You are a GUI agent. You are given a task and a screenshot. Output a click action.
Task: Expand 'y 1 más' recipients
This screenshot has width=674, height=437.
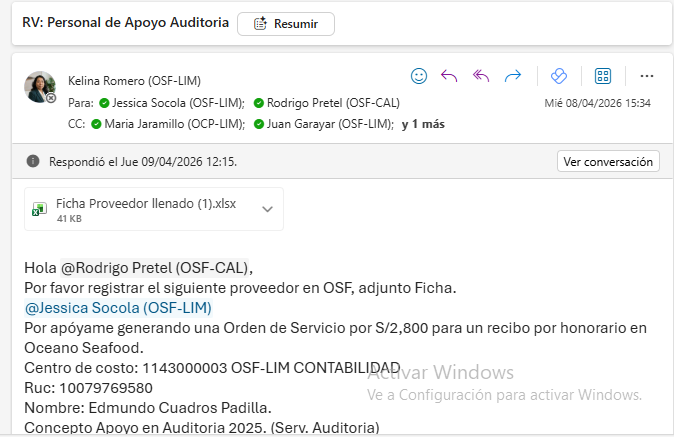[x=423, y=124]
